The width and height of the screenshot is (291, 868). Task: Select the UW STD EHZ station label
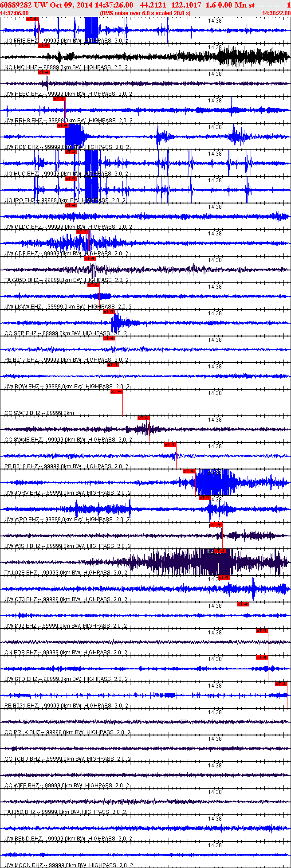[x=66, y=679]
